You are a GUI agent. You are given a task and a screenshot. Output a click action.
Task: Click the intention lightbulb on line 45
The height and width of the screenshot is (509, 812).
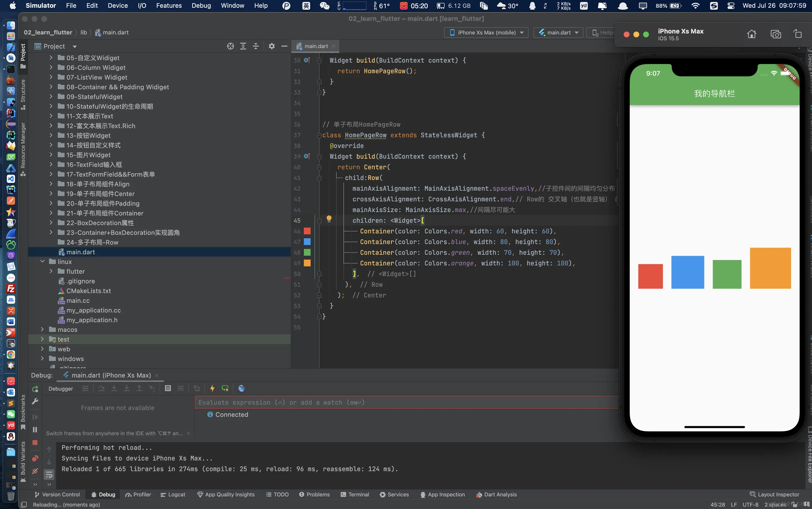pos(329,219)
